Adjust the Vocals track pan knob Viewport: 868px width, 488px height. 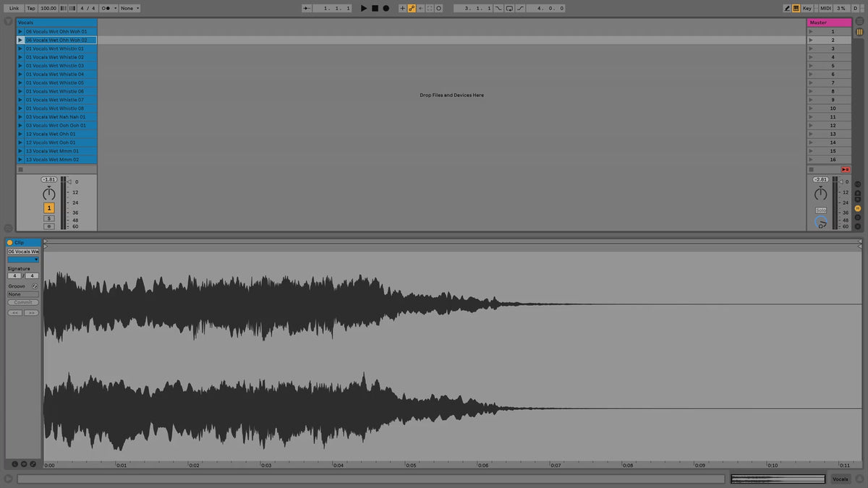point(49,194)
